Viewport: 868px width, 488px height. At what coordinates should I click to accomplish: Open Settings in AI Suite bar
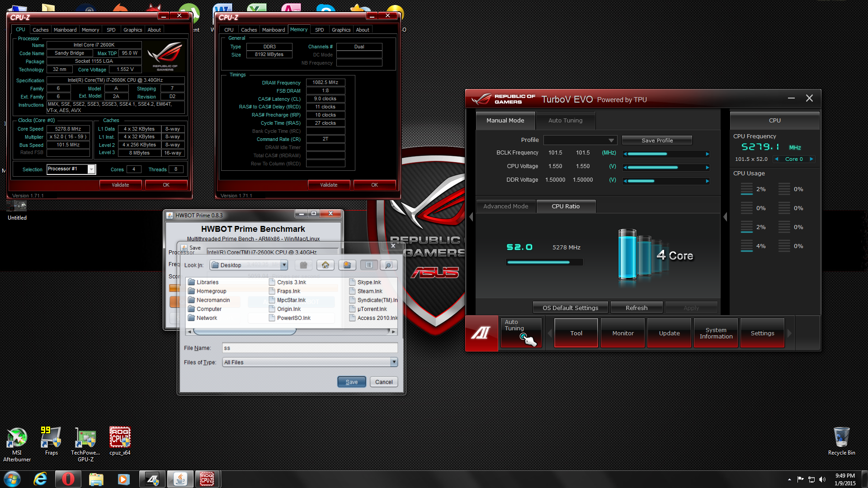coord(762,333)
